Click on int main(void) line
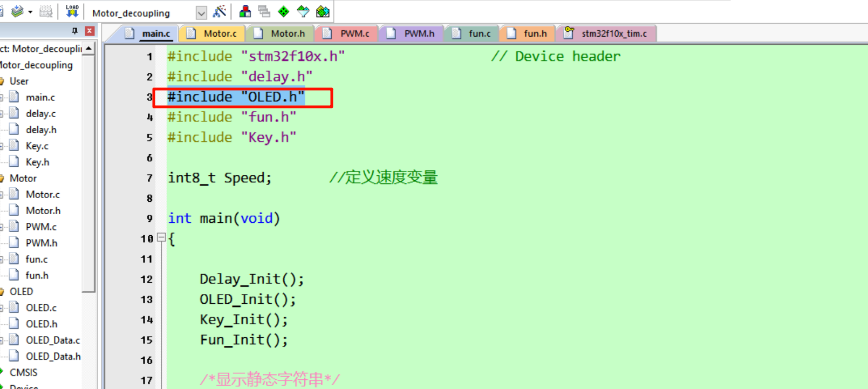 [x=223, y=219]
